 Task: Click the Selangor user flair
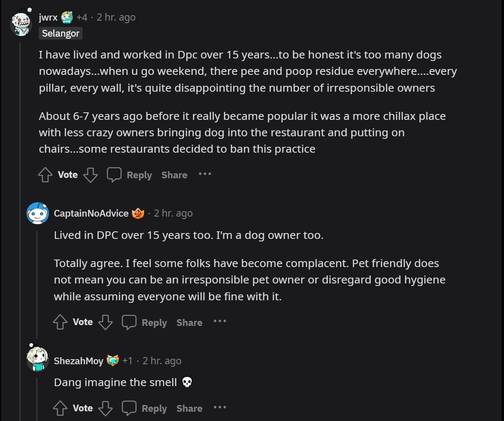coord(61,33)
